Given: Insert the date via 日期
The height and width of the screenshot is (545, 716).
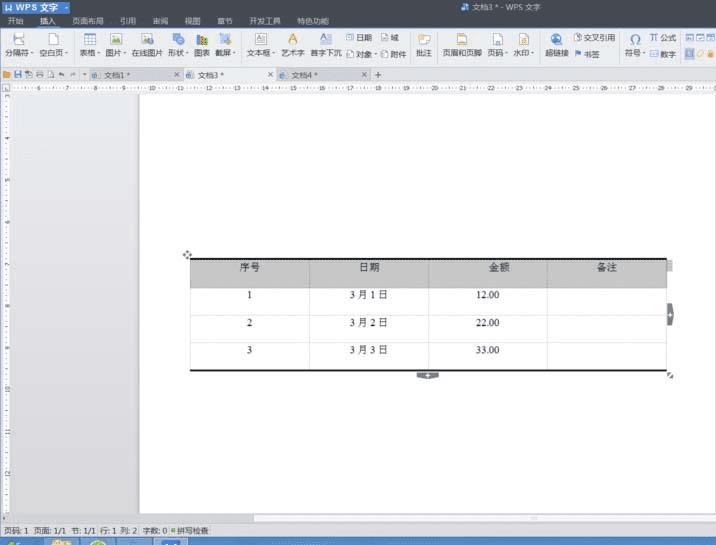Looking at the screenshot, I should 359,37.
